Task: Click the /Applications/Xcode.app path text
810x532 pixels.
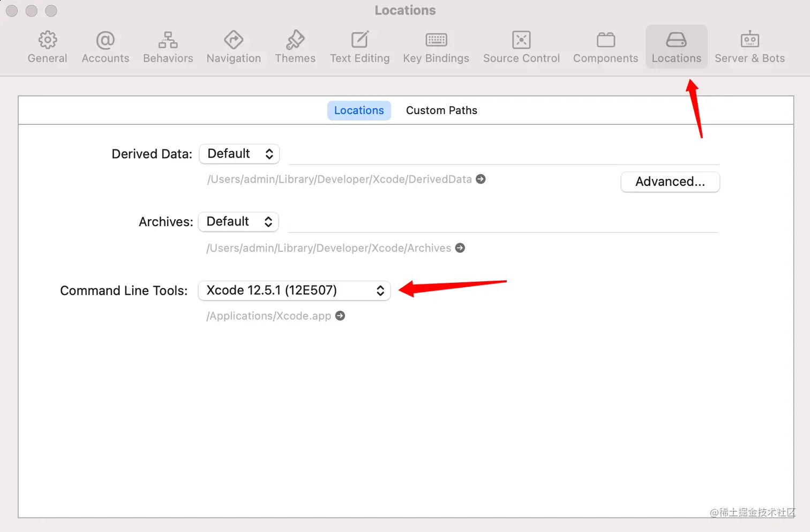Action: pos(269,316)
